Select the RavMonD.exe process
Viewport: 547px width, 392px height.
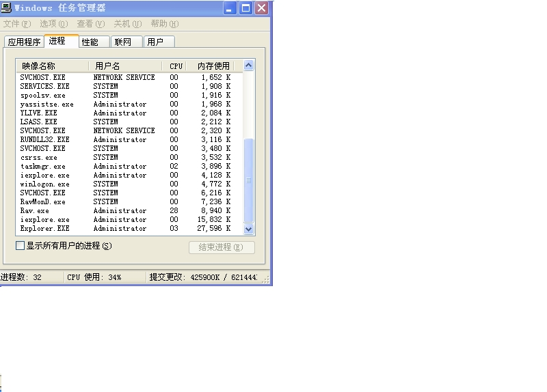click(129, 201)
